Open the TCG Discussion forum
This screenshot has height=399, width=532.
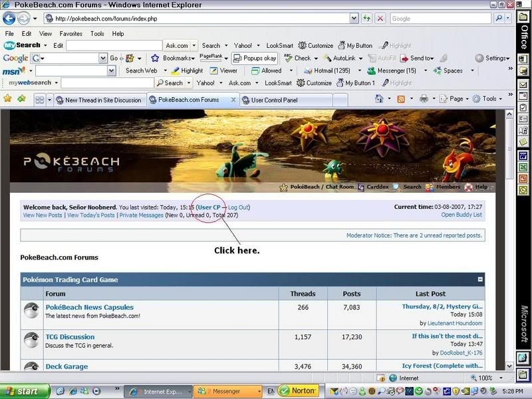pos(70,336)
